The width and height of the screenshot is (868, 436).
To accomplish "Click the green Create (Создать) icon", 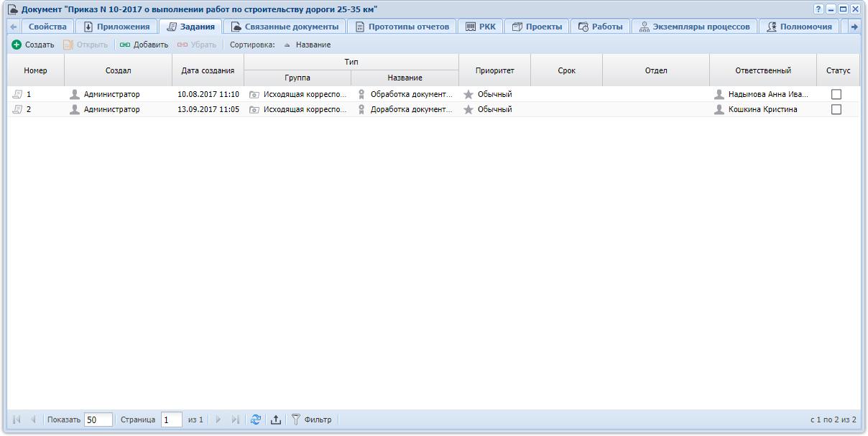I will (17, 45).
